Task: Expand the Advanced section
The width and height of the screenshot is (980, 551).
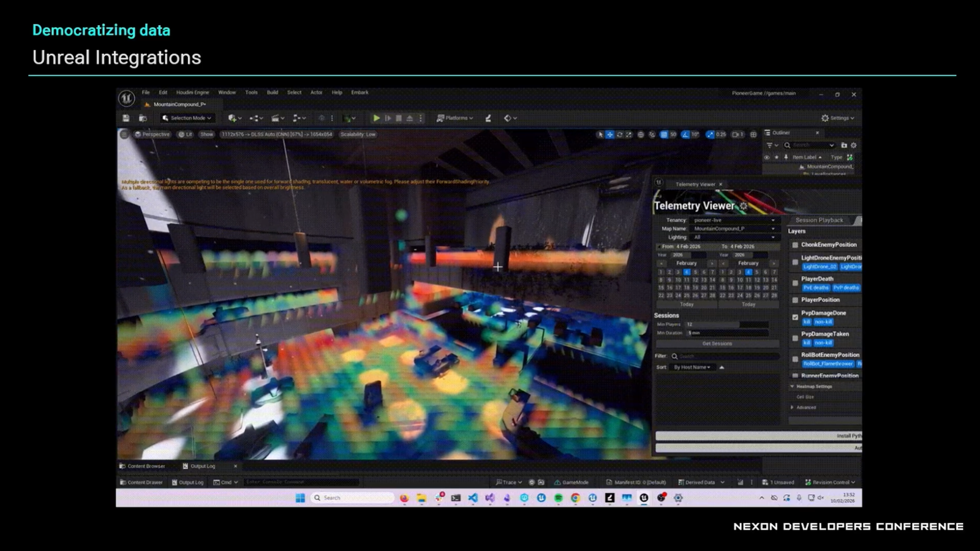Action: [792, 407]
